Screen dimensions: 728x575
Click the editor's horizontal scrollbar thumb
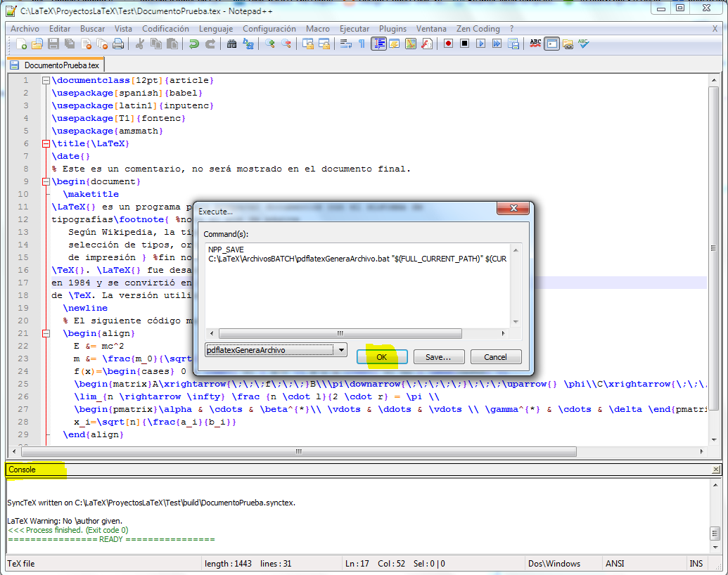[299, 451]
